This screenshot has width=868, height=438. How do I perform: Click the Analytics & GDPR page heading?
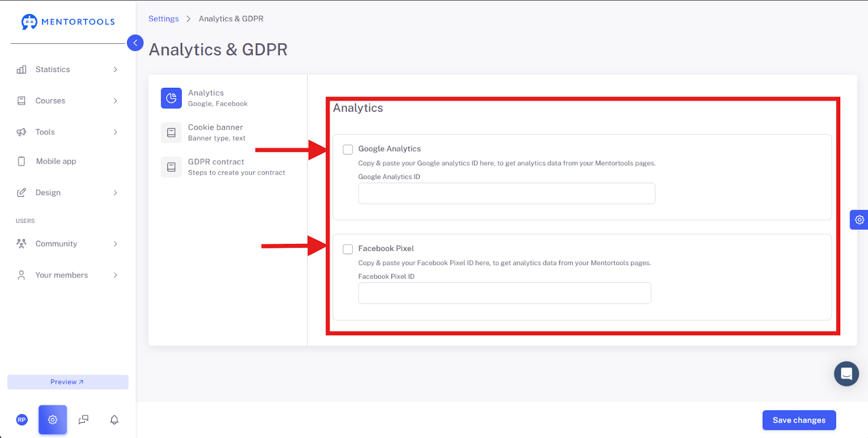pos(218,50)
